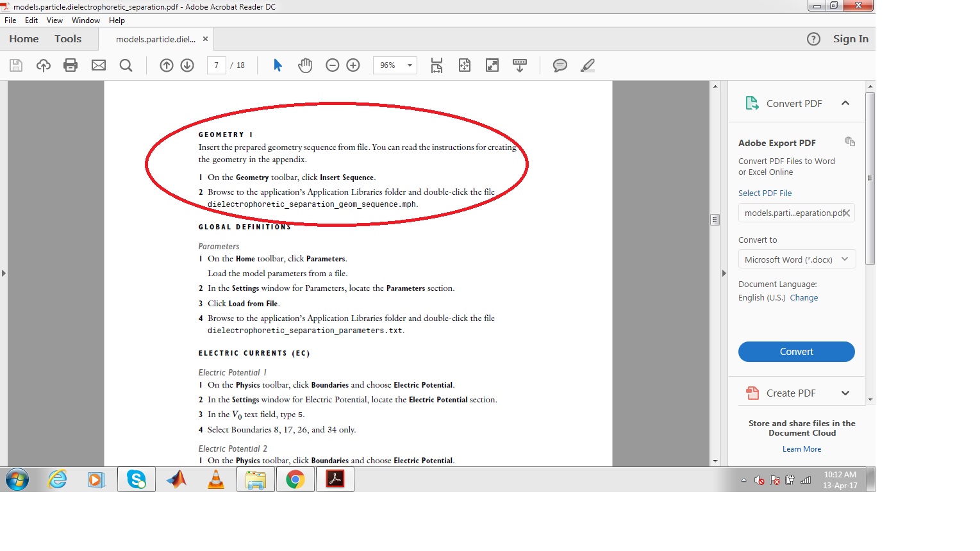Viewport: 980px width, 551px height.
Task: Click the Print file icon
Action: click(71, 65)
